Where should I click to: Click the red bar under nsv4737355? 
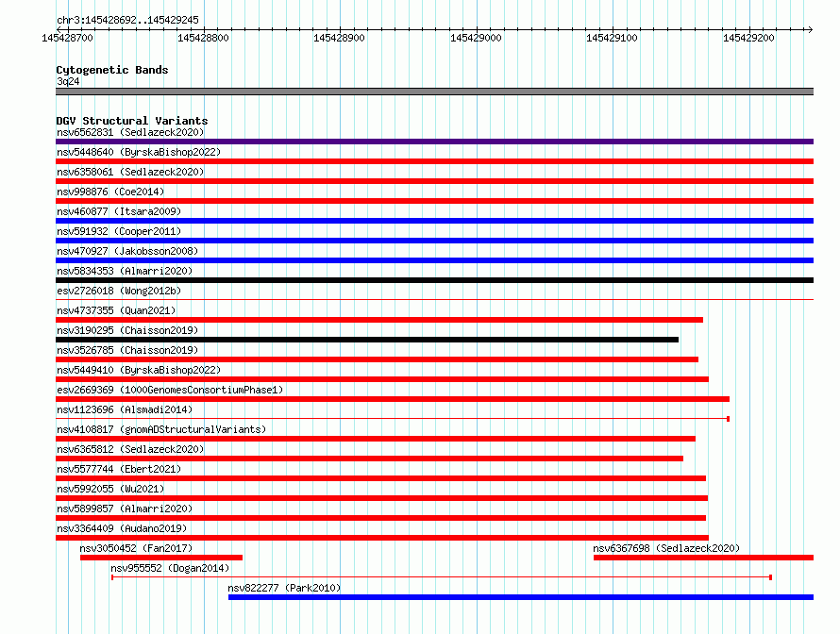tap(379, 320)
